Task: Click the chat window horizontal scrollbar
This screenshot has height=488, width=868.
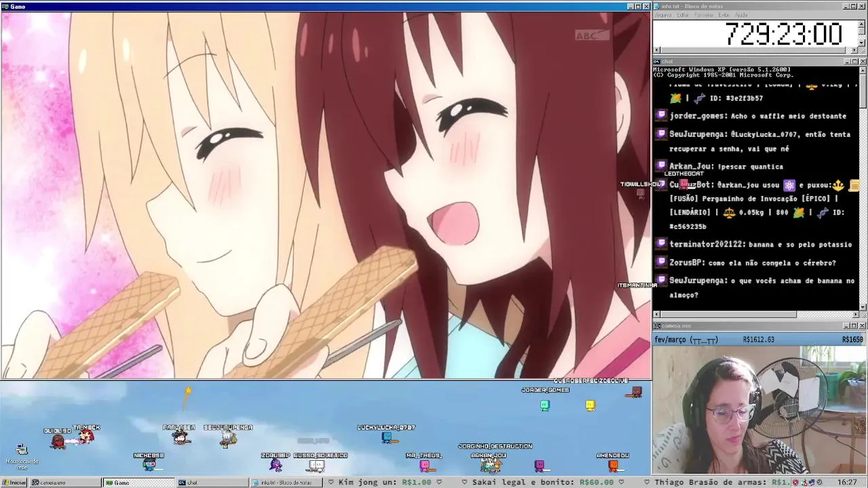Action: [x=756, y=315]
